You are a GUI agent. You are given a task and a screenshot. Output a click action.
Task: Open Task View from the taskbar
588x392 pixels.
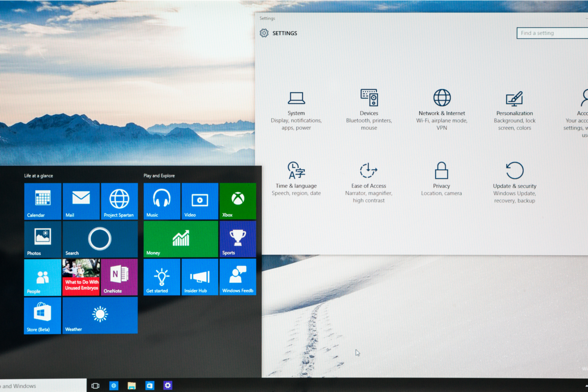tap(95, 385)
